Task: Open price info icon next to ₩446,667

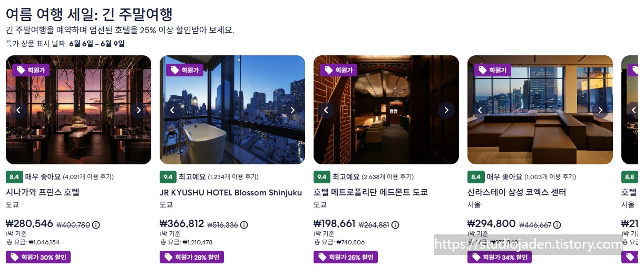Action: click(555, 225)
